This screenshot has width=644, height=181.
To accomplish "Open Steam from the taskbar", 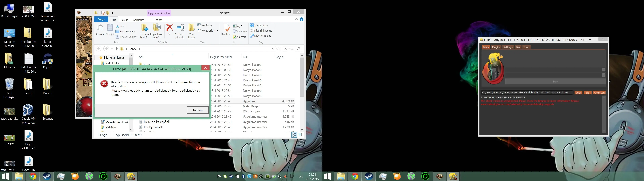I will (47, 176).
